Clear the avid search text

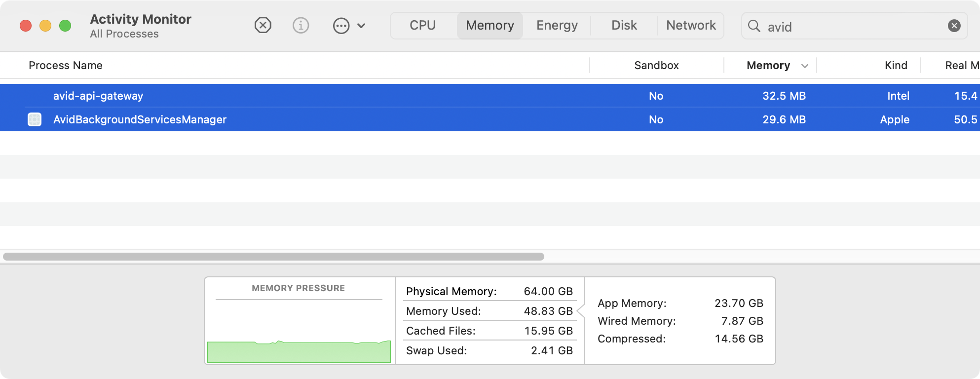point(954,26)
